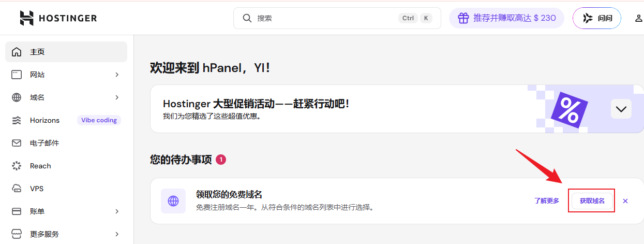The width and height of the screenshot is (644, 244).
Task: Click the 获取域名 button
Action: pos(592,200)
